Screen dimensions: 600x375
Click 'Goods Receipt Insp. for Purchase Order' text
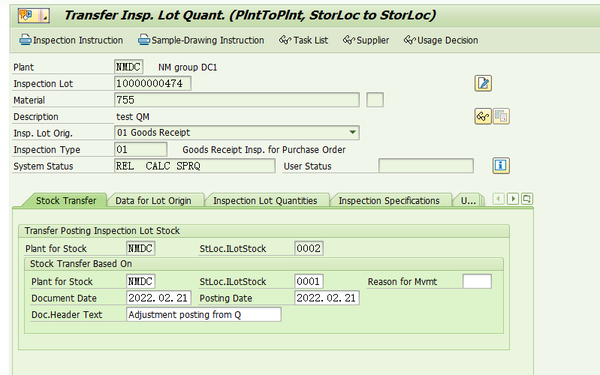264,150
